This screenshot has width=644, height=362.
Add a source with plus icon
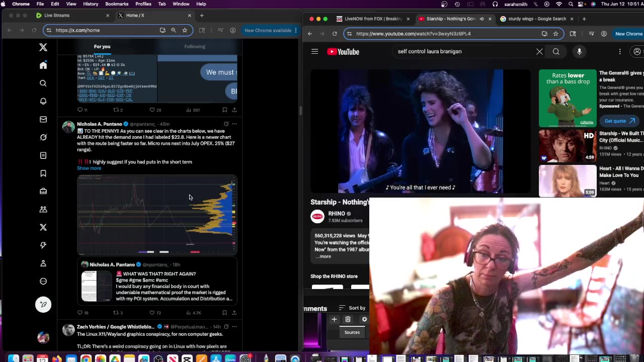tap(334, 319)
